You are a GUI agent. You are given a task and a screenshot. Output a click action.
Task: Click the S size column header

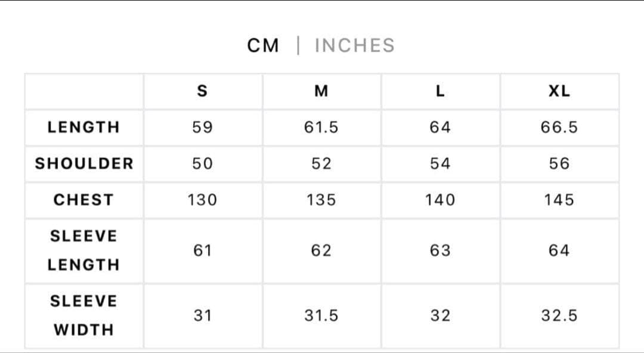(x=202, y=91)
